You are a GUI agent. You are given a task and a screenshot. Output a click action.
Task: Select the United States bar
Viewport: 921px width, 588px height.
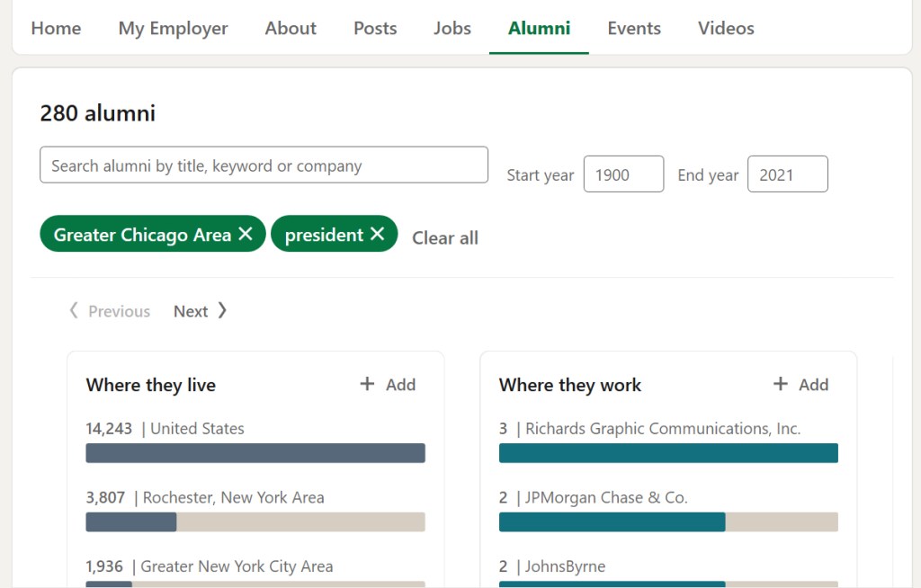click(255, 453)
